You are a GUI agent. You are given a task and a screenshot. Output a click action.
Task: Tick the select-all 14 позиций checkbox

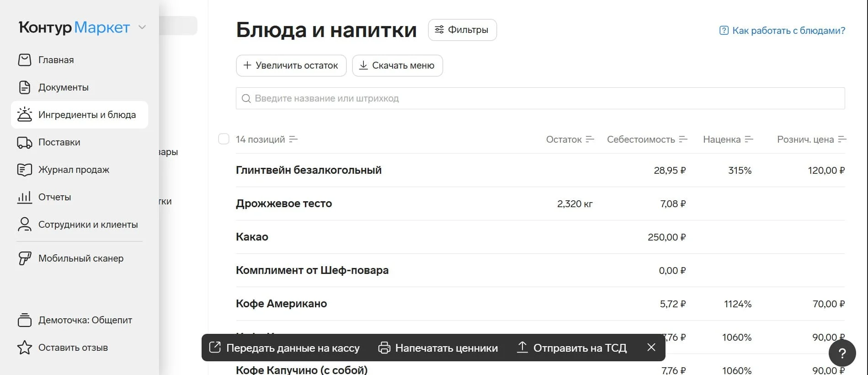(224, 139)
